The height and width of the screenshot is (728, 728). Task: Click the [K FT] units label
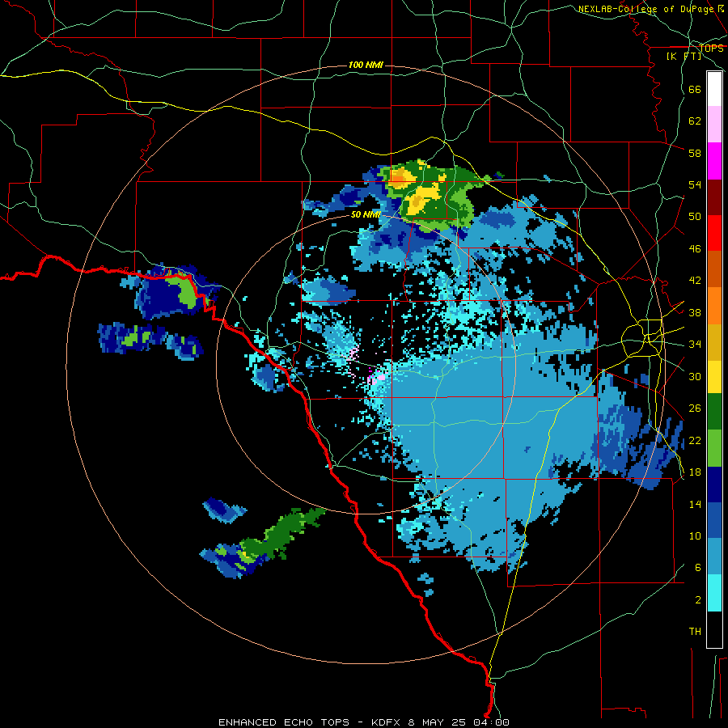click(x=684, y=56)
